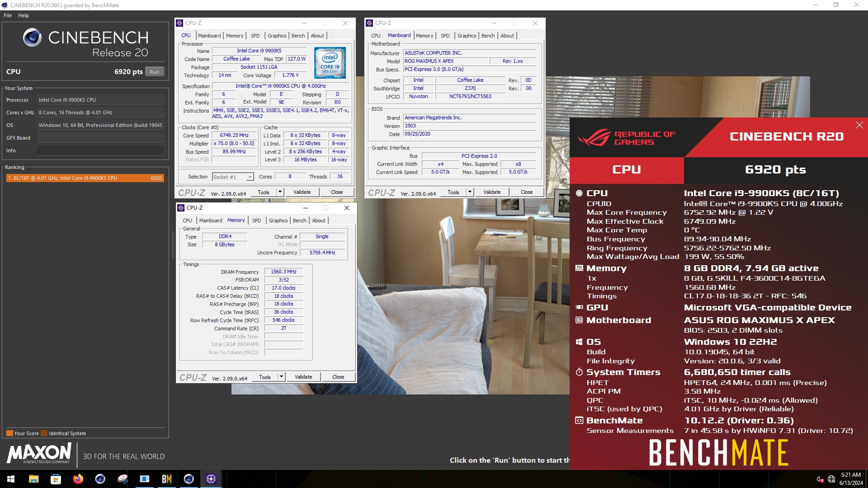Click the Cinebench splitter grip between panels
Image resolution: width=868 pixels, height=488 pixels.
[x=173, y=244]
